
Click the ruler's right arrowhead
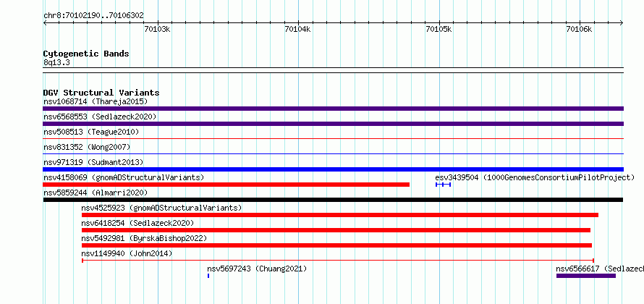(x=622, y=22)
